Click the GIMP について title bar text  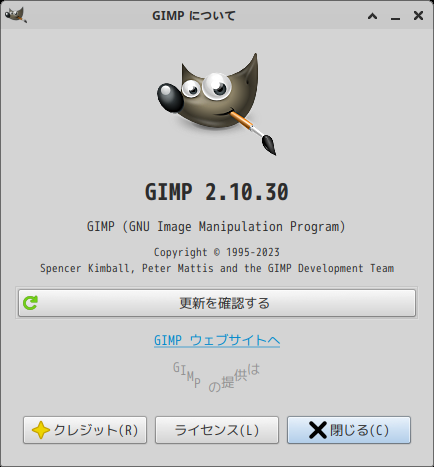[x=194, y=16]
